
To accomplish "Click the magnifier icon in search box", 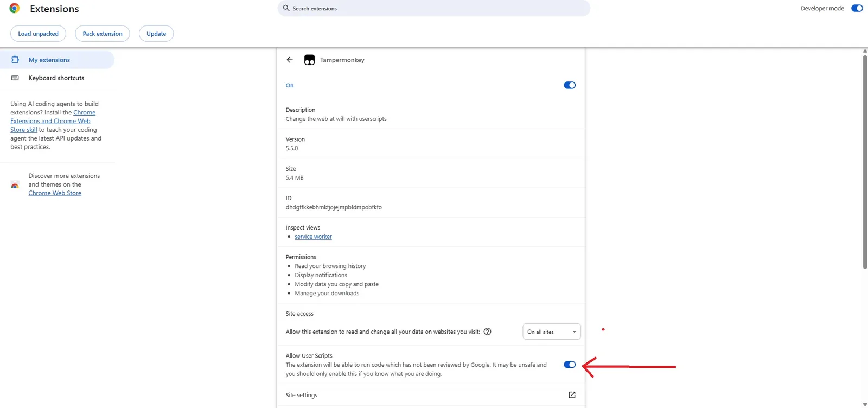I will [x=286, y=8].
